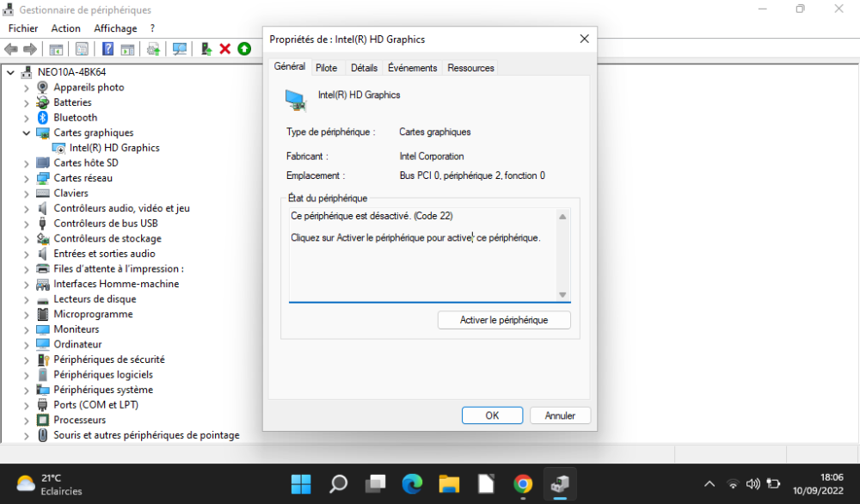
Task: Click the keyboard icon beside Claviers
Action: [43, 193]
